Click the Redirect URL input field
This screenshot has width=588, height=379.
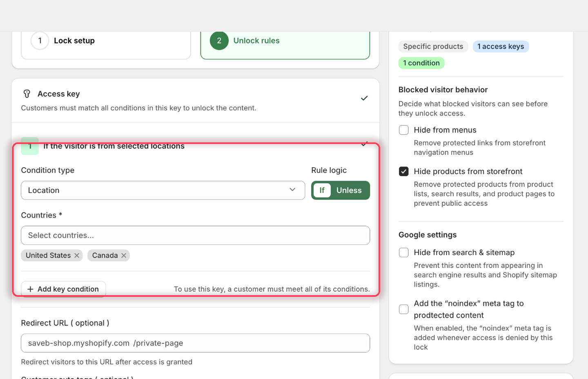(x=195, y=343)
